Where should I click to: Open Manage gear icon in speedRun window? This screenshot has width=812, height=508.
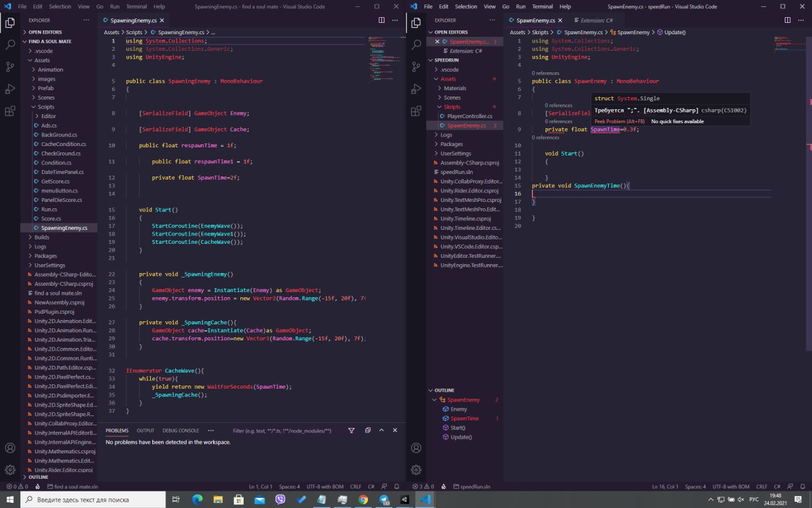[x=416, y=470]
